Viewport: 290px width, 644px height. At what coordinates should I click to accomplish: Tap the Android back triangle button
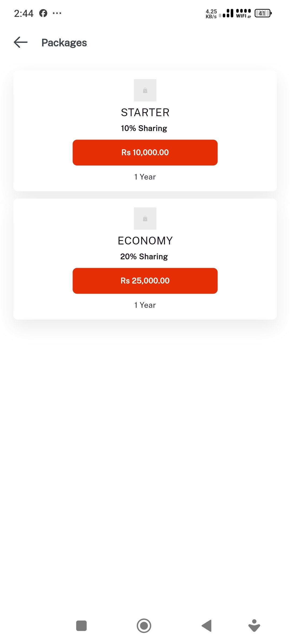coord(207,626)
